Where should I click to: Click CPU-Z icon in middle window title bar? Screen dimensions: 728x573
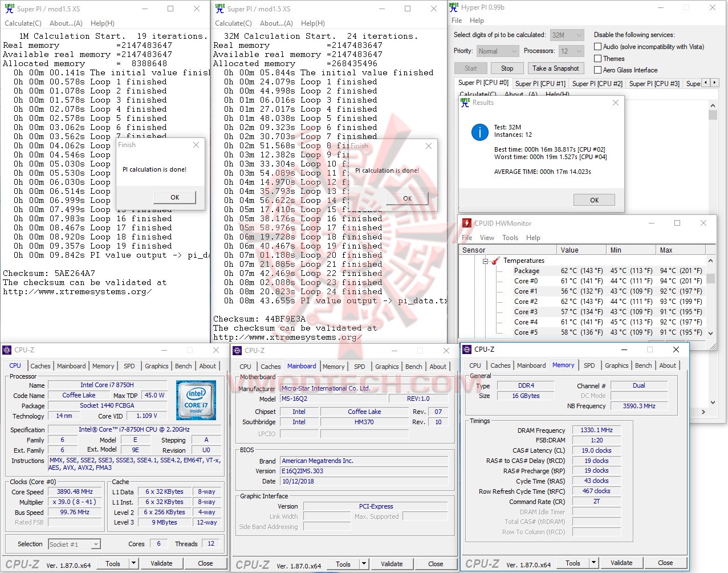[238, 350]
